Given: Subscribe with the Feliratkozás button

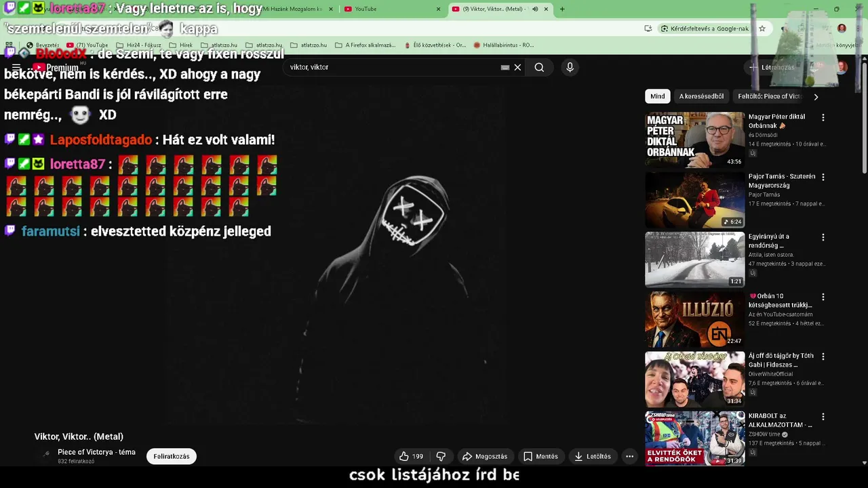Looking at the screenshot, I should pos(172,456).
